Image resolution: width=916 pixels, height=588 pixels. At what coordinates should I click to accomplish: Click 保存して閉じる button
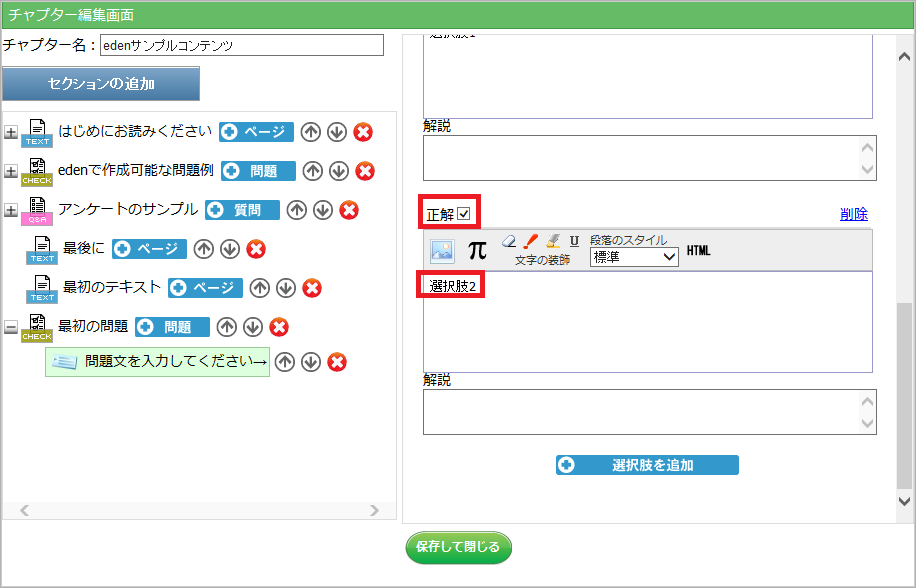(459, 547)
